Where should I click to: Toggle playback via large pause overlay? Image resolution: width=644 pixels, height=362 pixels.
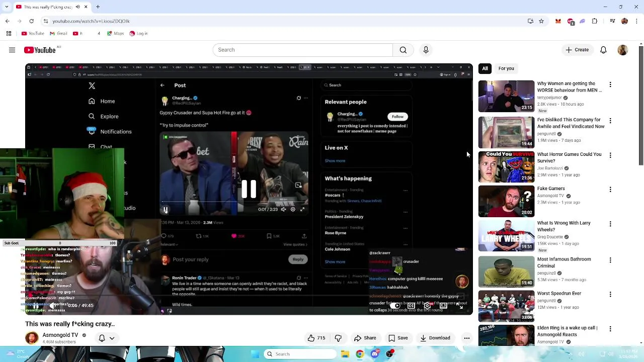(x=249, y=189)
